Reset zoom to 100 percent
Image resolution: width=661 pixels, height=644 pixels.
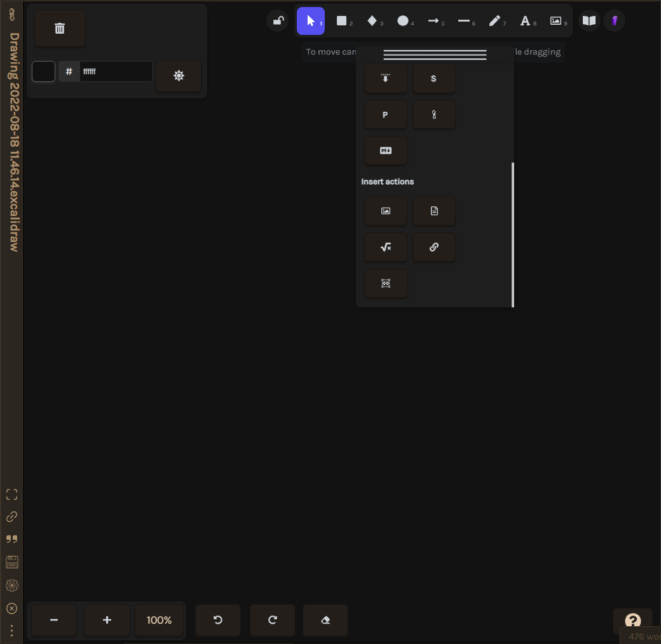[160, 620]
